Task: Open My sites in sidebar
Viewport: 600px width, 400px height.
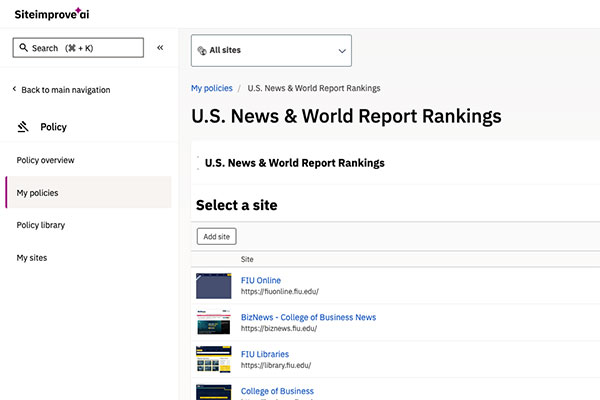Action: point(32,258)
